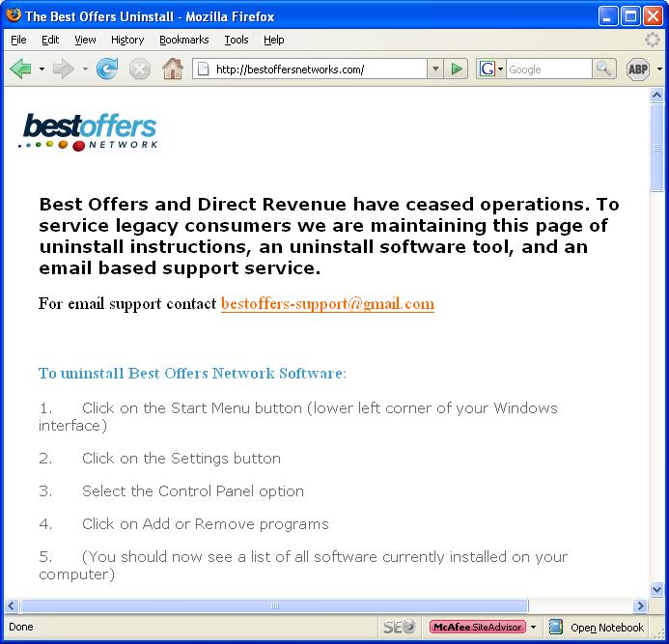Open the Google search engine selector
669x644 pixels.
pyautogui.click(x=491, y=69)
